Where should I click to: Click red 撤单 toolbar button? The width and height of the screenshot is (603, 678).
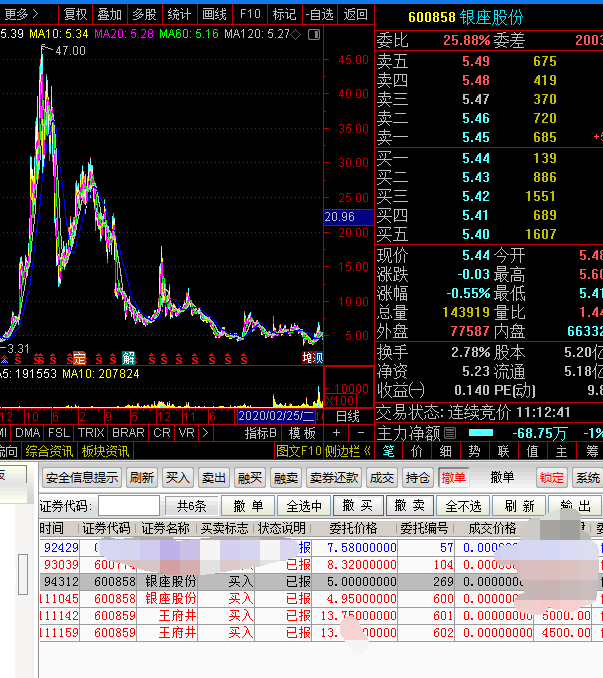click(453, 478)
